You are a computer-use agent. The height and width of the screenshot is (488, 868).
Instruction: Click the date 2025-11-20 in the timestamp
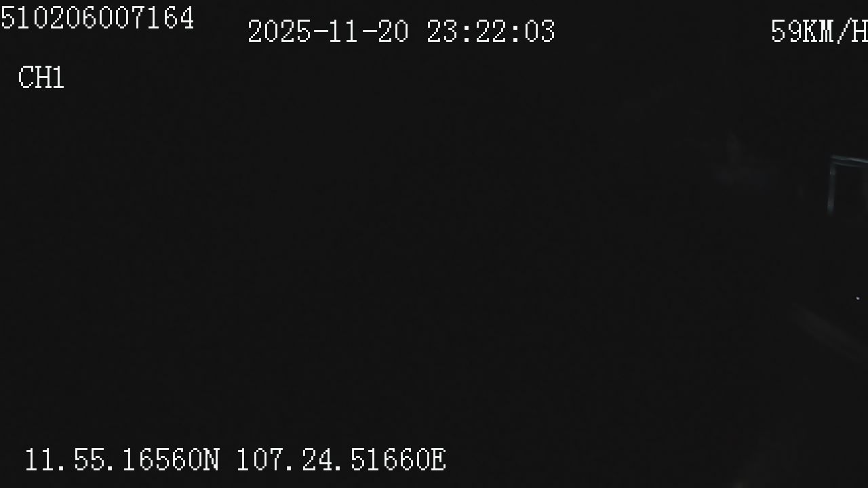click(x=328, y=32)
